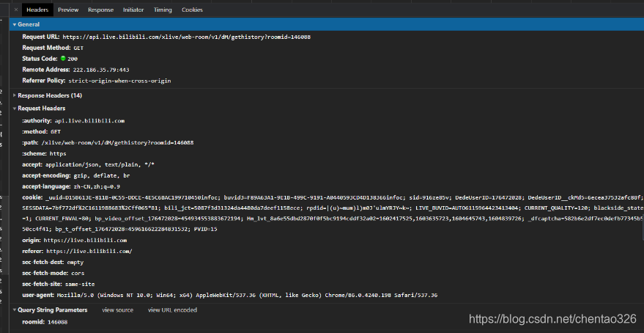Click the view URL encoded link
The width and height of the screenshot is (644, 333).
point(172,310)
